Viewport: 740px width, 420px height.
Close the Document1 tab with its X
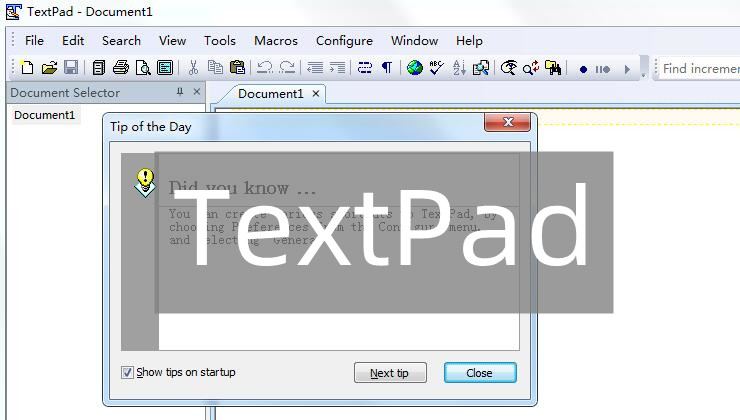pos(316,94)
